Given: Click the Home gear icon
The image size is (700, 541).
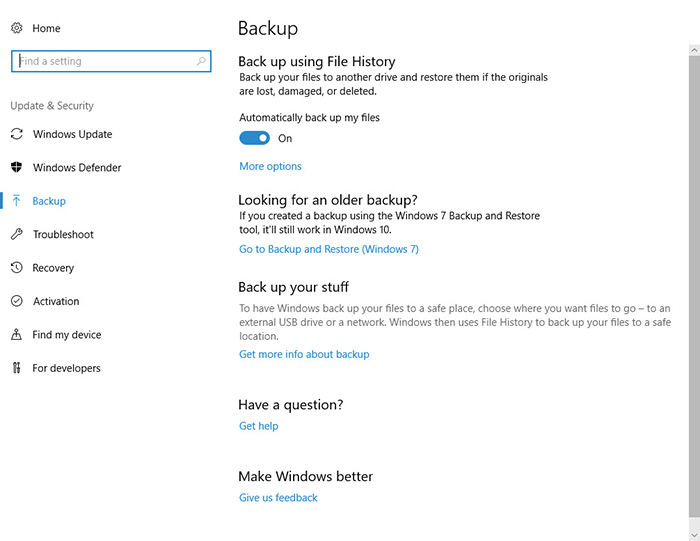Looking at the screenshot, I should pyautogui.click(x=17, y=28).
